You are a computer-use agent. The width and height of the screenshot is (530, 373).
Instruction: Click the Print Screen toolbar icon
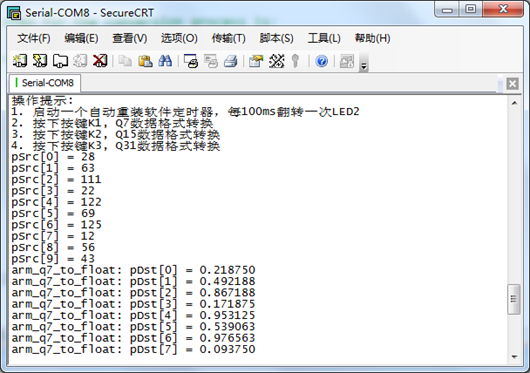point(191,61)
